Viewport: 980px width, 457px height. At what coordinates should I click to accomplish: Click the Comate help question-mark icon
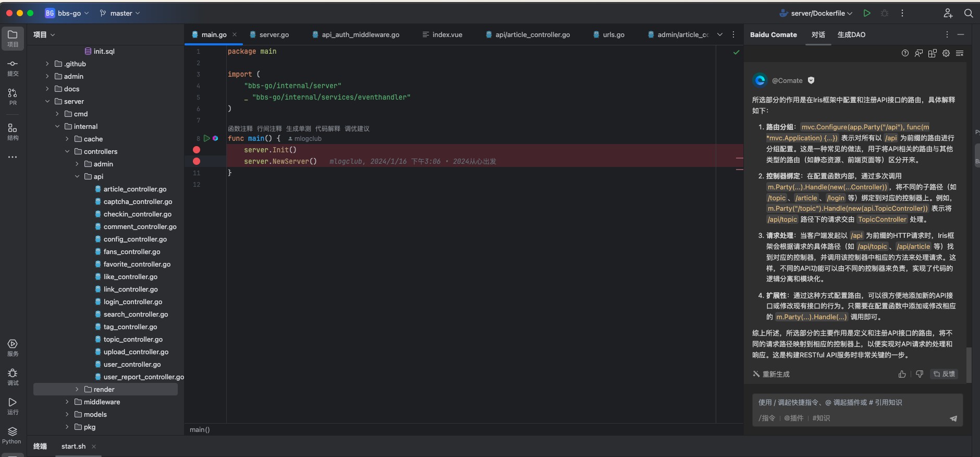(x=905, y=53)
